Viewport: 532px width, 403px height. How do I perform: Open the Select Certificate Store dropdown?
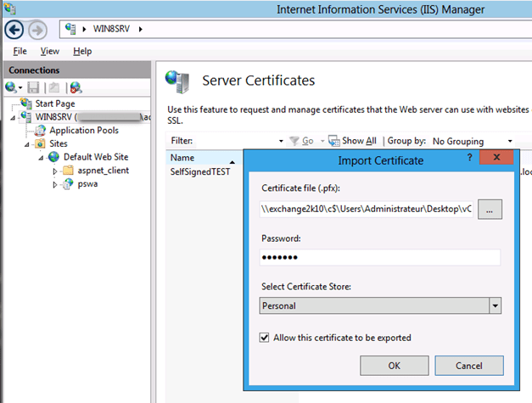[495, 305]
